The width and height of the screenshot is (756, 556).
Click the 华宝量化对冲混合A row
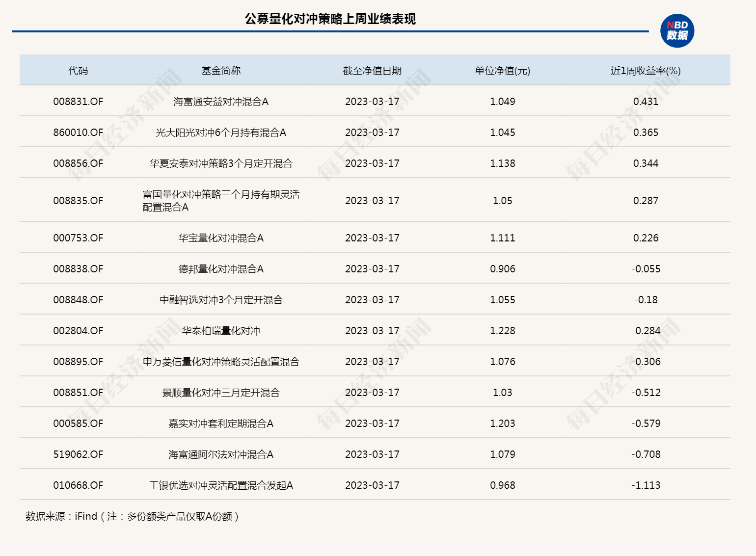[219, 238]
